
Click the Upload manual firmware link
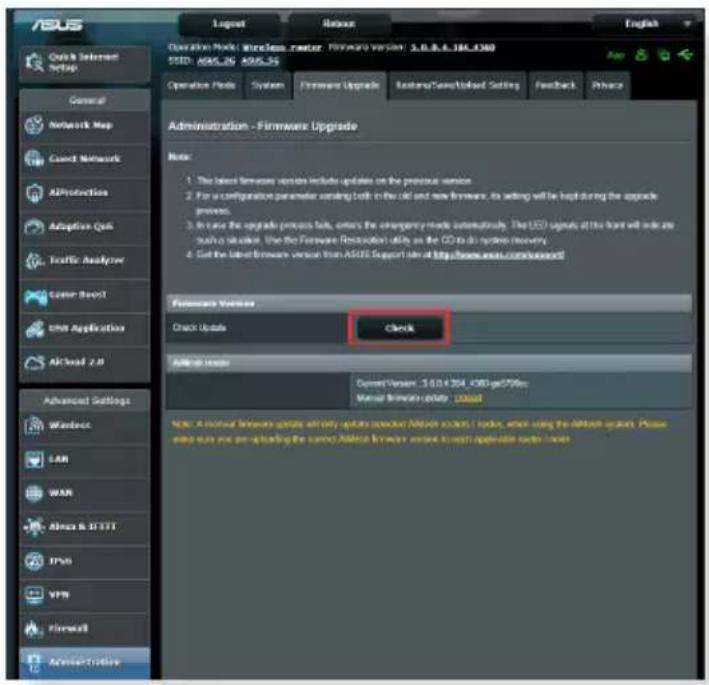click(468, 398)
